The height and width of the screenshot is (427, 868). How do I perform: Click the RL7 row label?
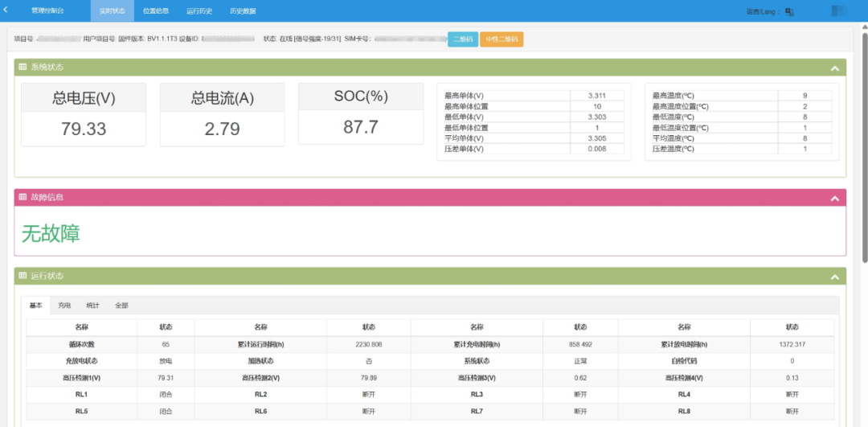pos(477,412)
